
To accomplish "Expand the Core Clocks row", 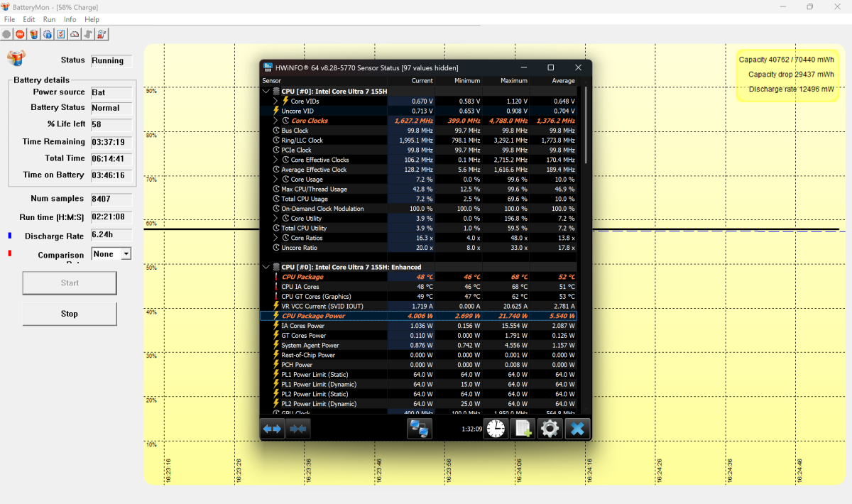I will (x=276, y=121).
